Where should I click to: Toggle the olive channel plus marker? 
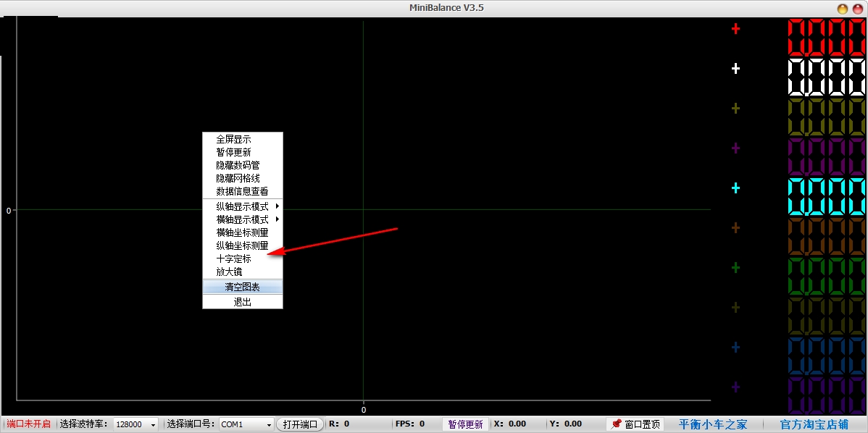pos(735,109)
